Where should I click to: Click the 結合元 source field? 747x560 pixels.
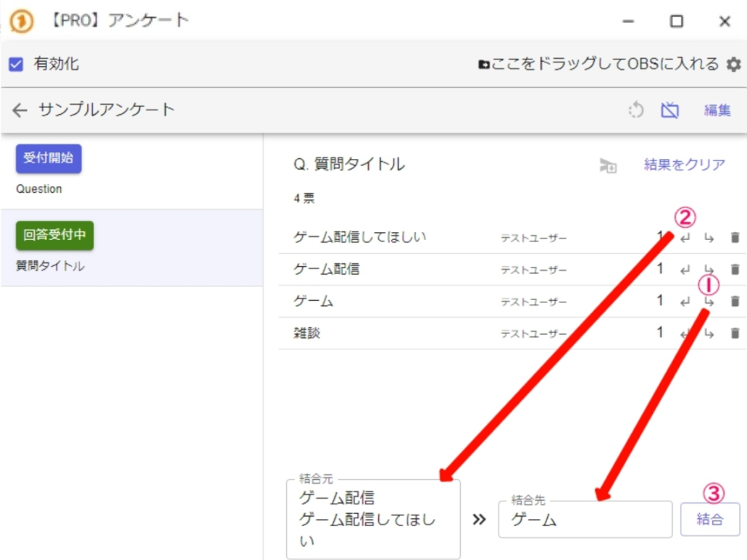(373, 519)
